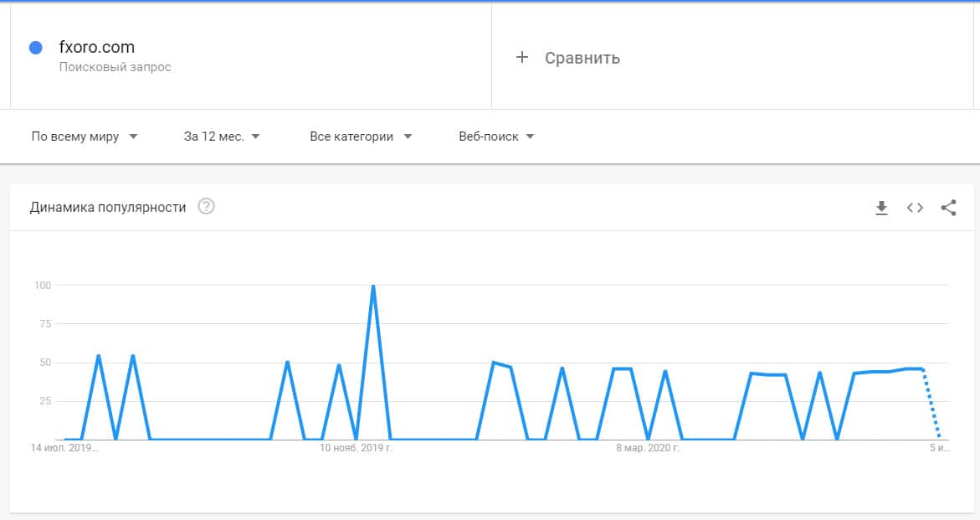Open help icon beside Динамика популярности

click(206, 207)
